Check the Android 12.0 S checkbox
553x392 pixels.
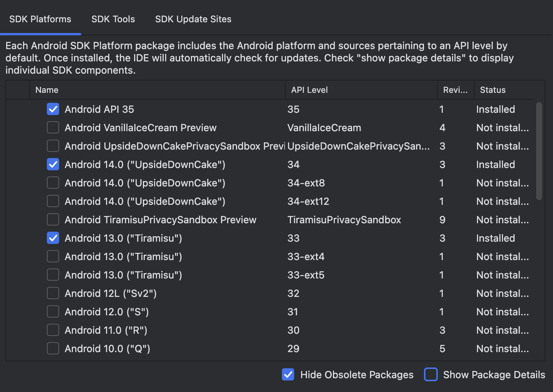click(x=53, y=312)
